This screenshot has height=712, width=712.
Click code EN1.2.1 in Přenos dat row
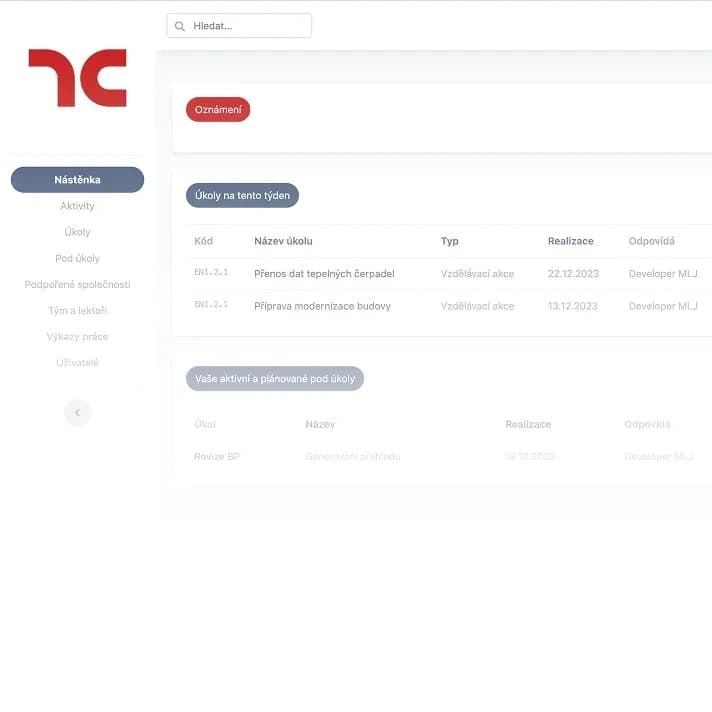211,272
